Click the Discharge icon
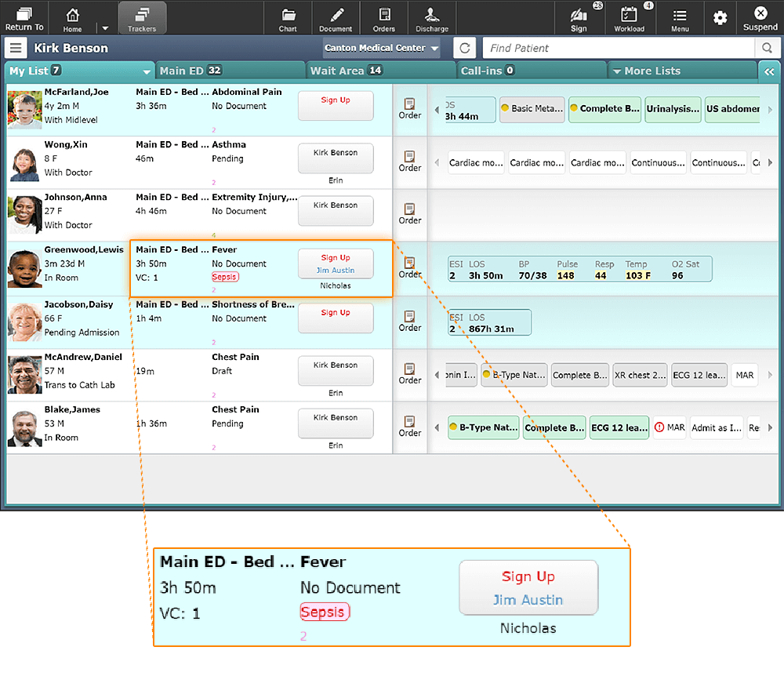784x676 pixels. pyautogui.click(x=432, y=18)
